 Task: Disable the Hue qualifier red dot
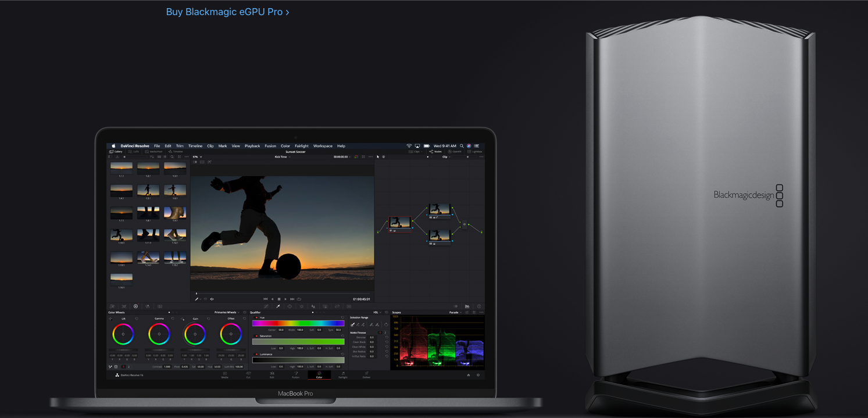coord(256,317)
